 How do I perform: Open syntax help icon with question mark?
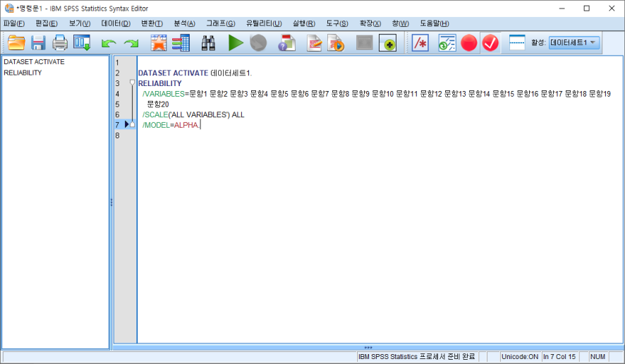click(x=286, y=42)
